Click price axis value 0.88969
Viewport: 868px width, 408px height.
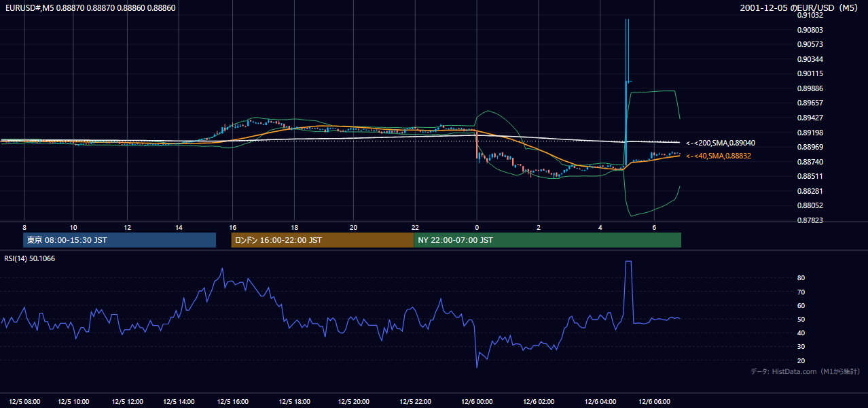(810, 147)
